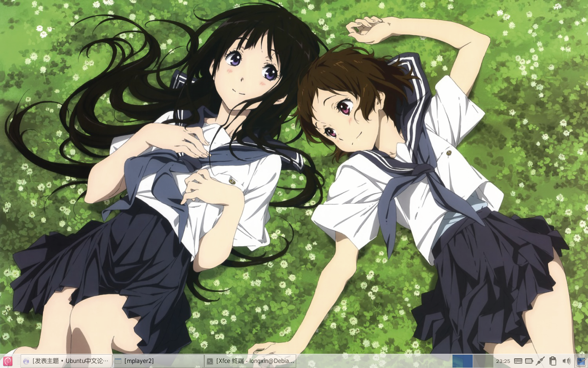
Task: Check battery status in the tray
Action: click(x=529, y=361)
